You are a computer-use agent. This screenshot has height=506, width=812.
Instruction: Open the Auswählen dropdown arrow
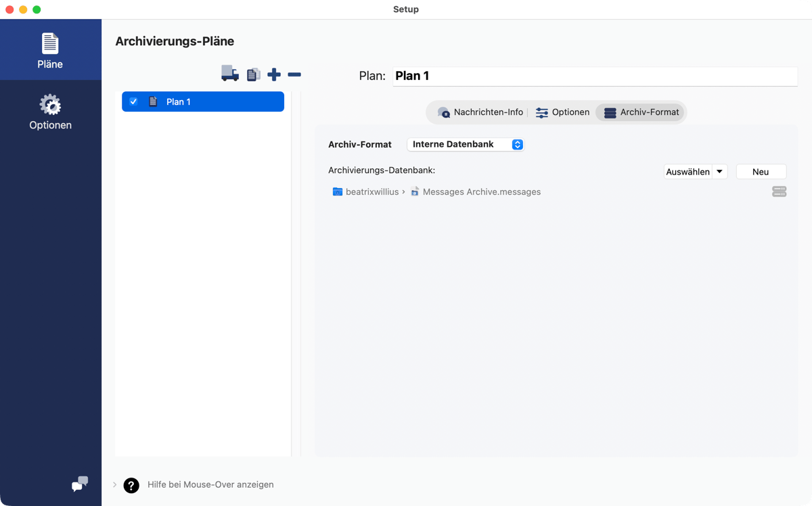[x=720, y=172]
